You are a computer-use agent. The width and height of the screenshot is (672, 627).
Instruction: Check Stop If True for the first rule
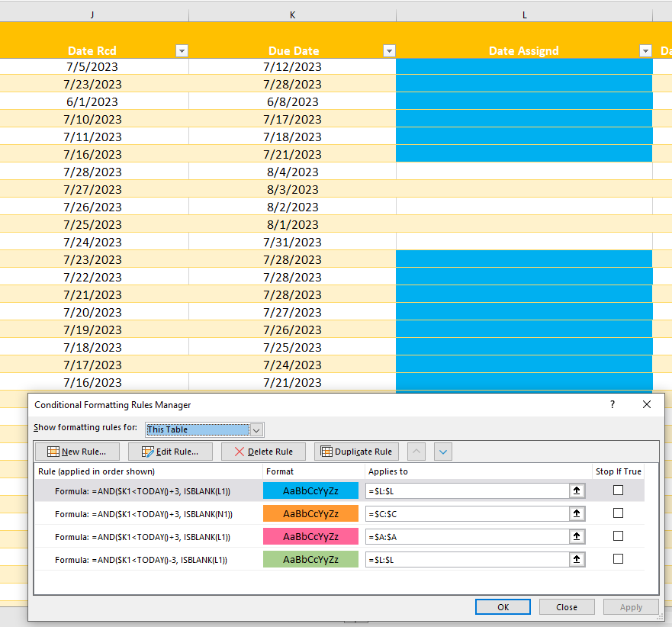[619, 491]
